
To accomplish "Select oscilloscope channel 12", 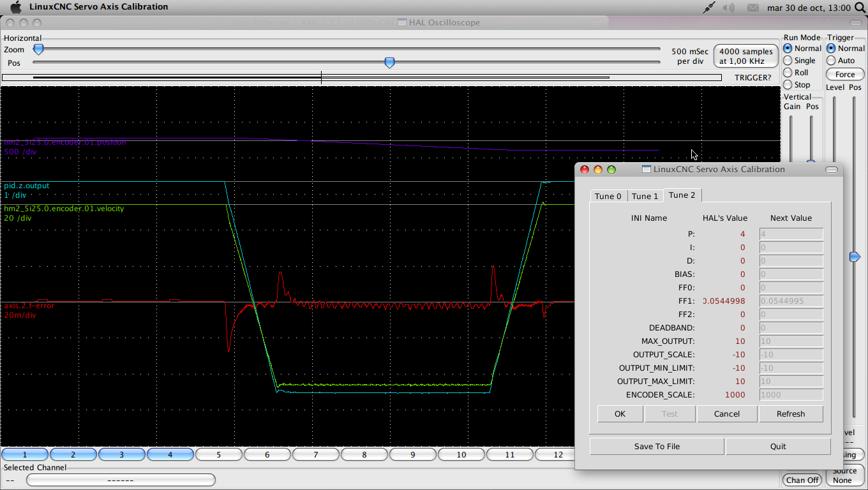I will pos(556,455).
